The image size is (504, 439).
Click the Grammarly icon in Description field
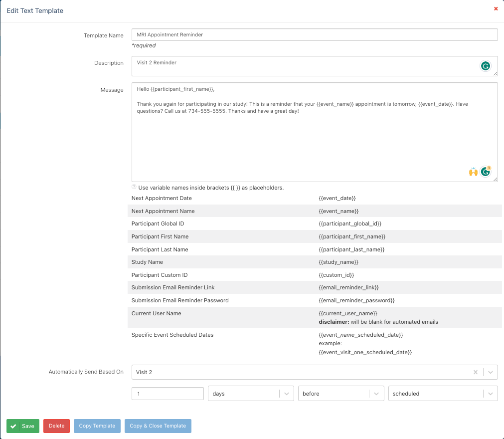click(x=485, y=66)
